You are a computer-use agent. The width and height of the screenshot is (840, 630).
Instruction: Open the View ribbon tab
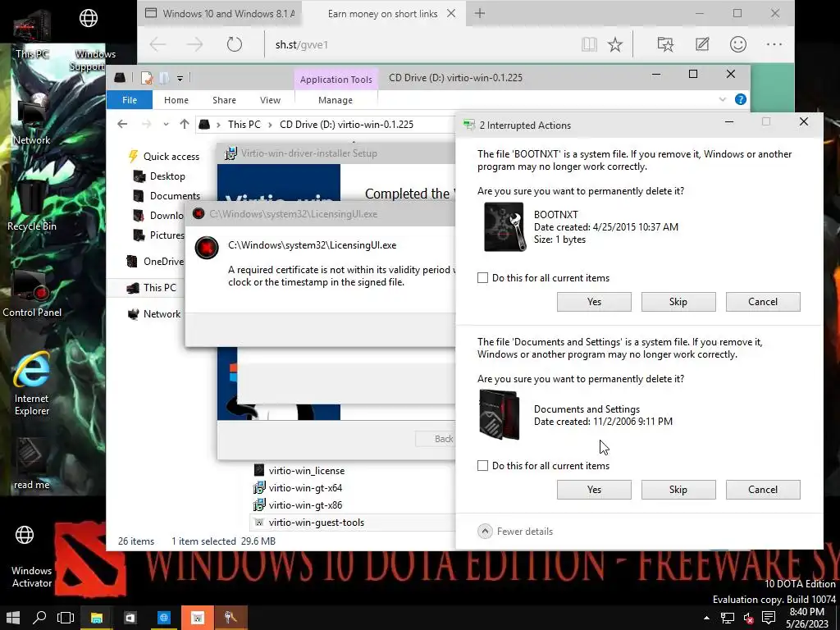pos(270,99)
